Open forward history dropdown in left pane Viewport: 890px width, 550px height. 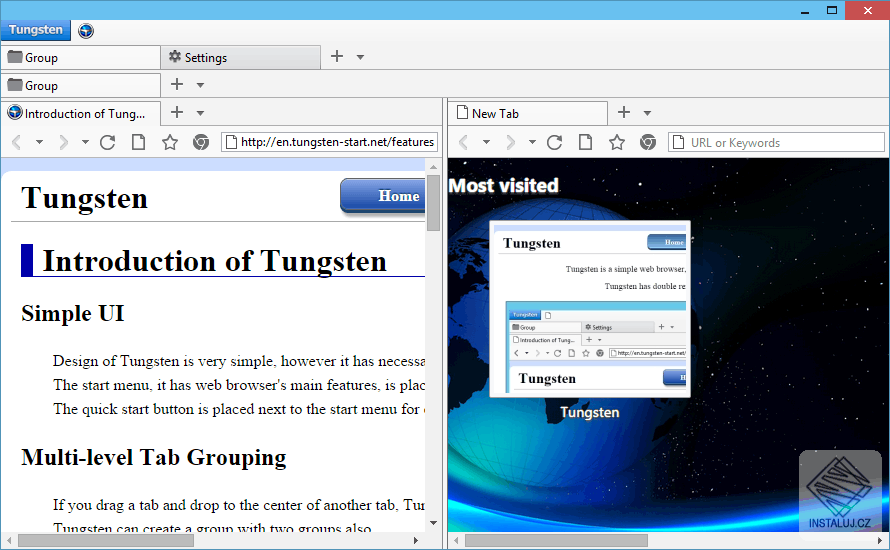click(x=85, y=142)
